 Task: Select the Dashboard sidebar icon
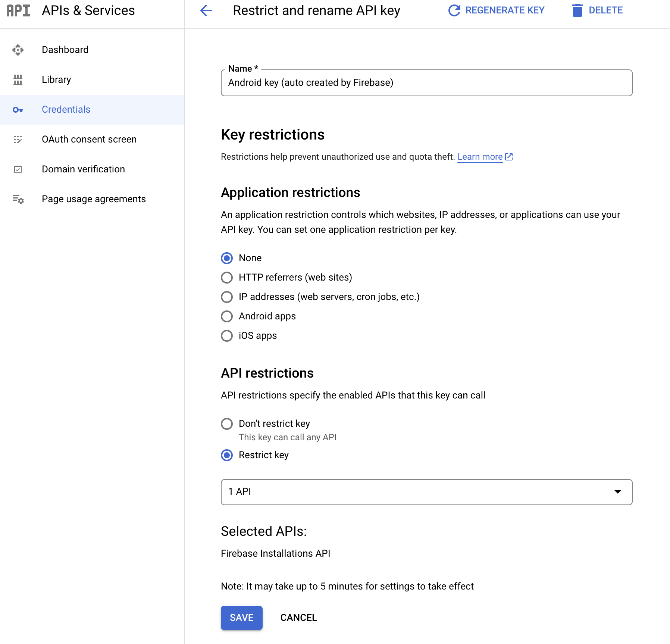(18, 50)
